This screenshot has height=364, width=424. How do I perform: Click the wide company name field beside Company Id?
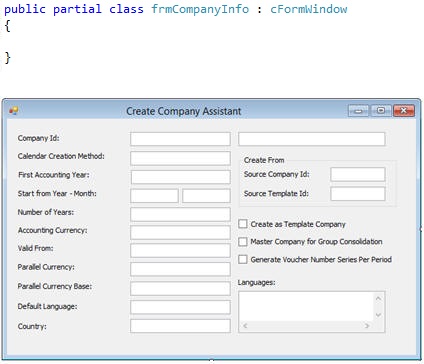click(312, 139)
